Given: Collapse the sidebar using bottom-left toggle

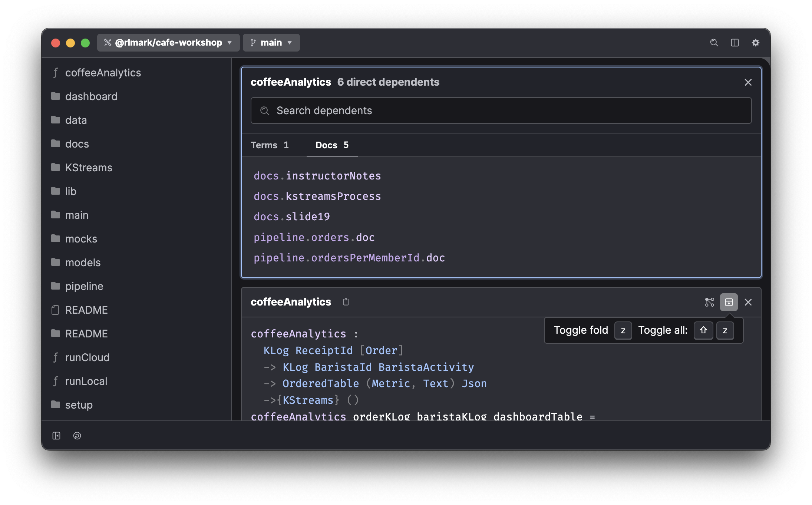Looking at the screenshot, I should 56,436.
